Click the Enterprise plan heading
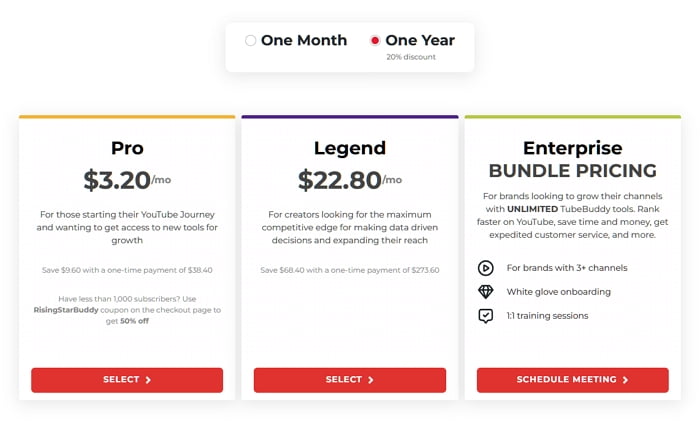 pos(573,148)
